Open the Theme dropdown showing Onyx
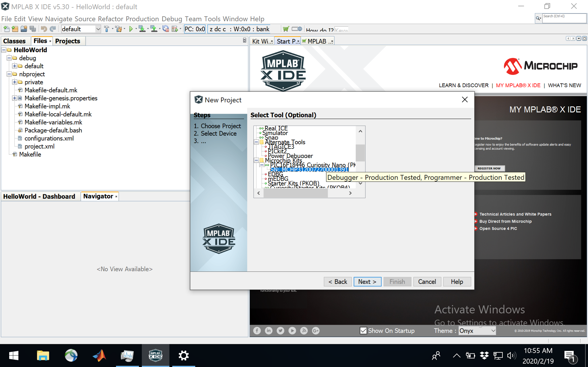Viewport: 588px width, 367px height. tap(477, 331)
